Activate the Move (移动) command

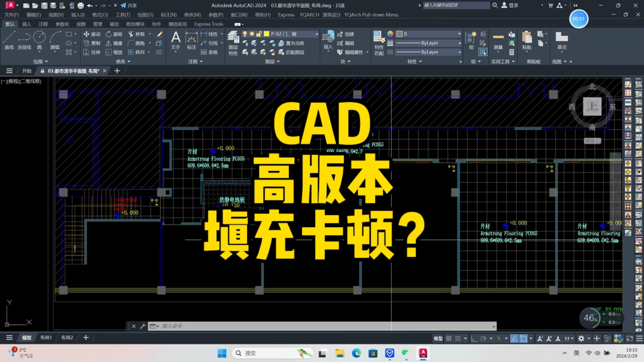point(92,34)
